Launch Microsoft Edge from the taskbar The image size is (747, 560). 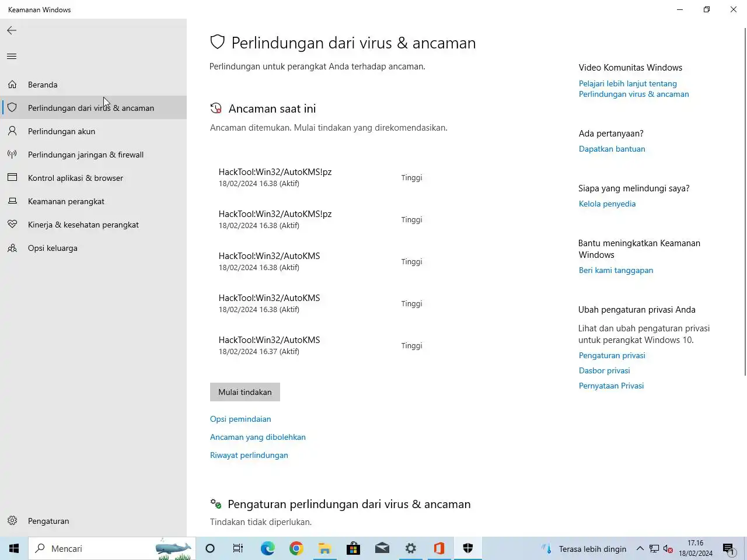[x=267, y=548]
